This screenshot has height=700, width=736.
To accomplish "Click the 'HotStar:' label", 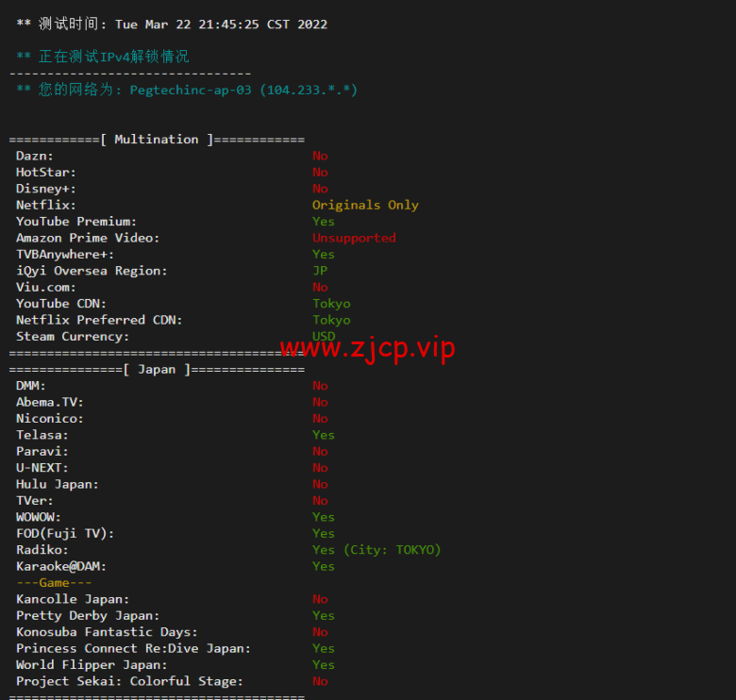I will coord(46,173).
